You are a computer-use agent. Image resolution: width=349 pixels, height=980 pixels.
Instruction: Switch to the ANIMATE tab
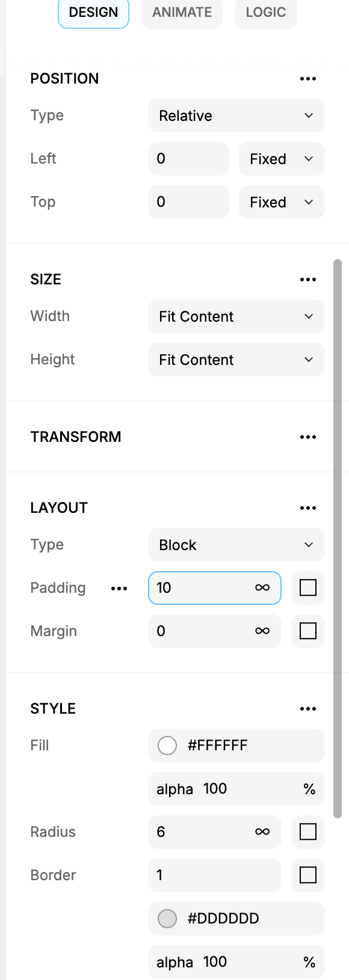coord(182,13)
